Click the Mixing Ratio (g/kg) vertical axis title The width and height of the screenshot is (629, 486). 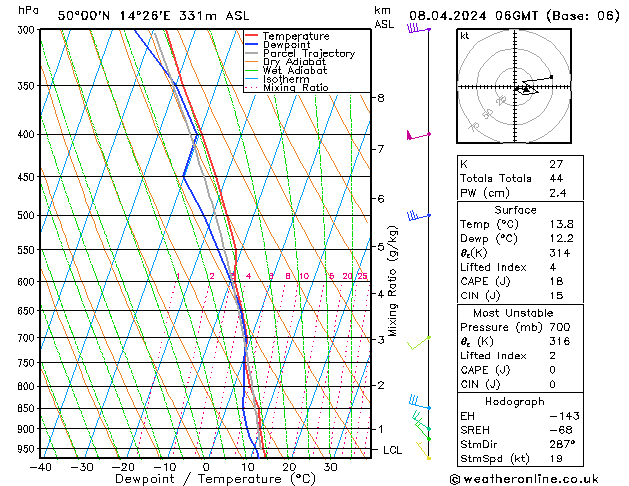click(x=392, y=281)
